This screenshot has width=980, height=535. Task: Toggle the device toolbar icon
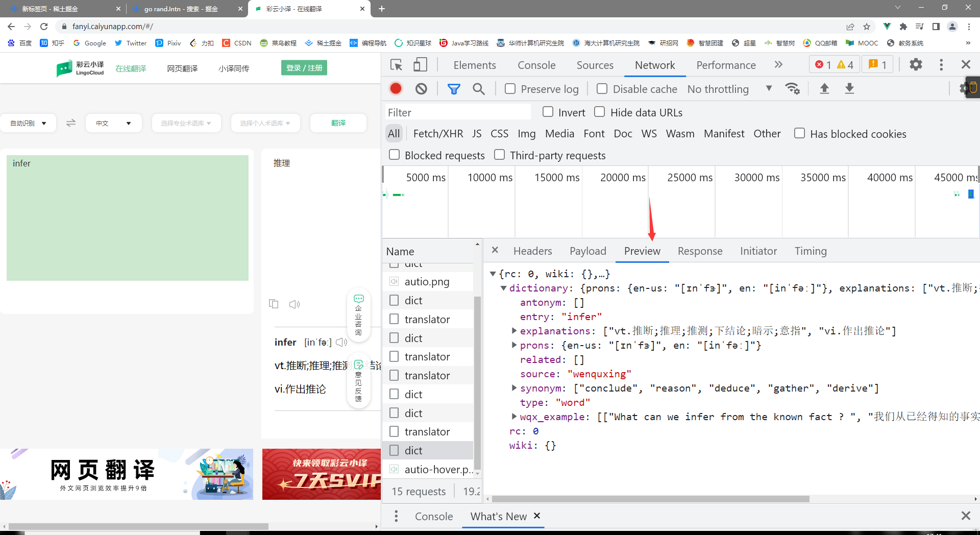[x=420, y=65]
